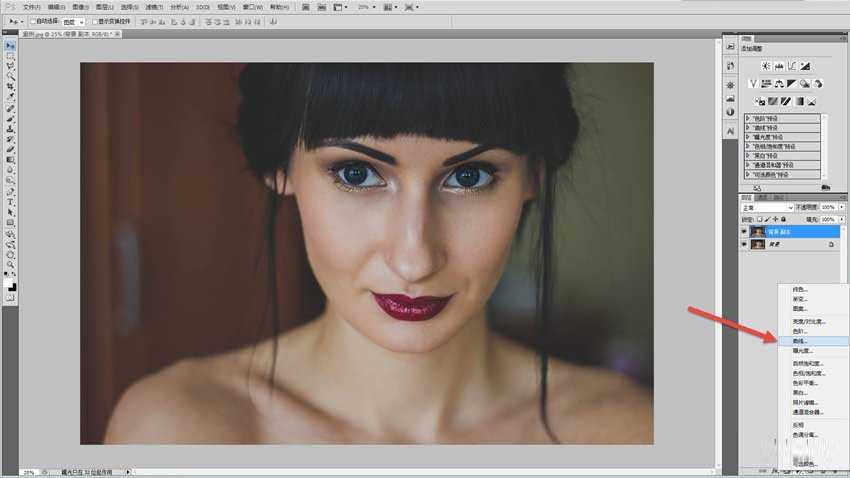Toggle the Show Transform Controls checkbox
Screen dimensions: 850x478
click(95, 21)
